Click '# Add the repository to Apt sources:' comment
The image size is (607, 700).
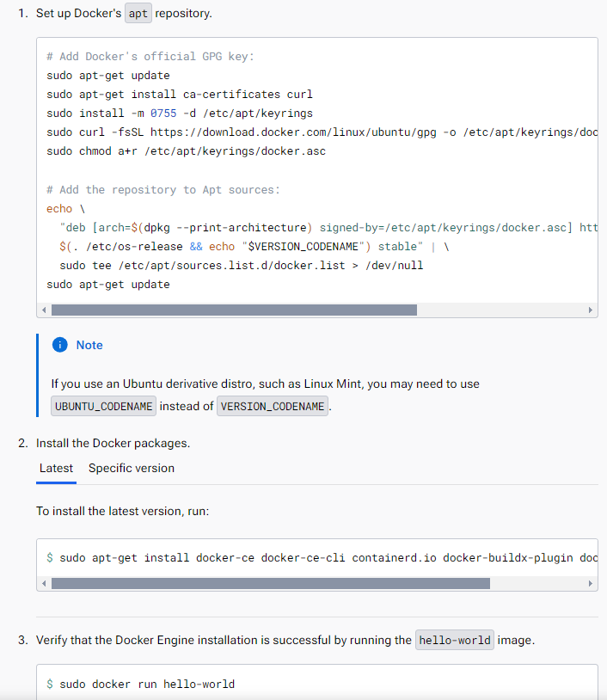[163, 190]
